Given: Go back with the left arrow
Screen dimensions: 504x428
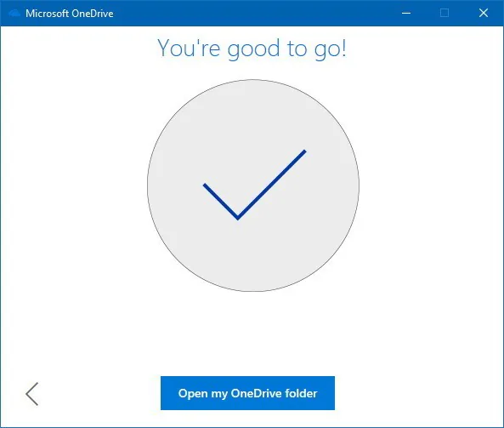Looking at the screenshot, I should point(32,394).
